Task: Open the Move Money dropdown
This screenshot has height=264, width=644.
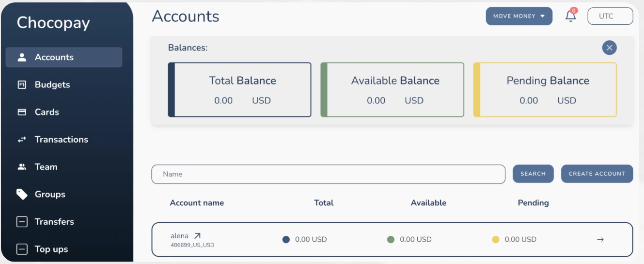Action: 518,16
